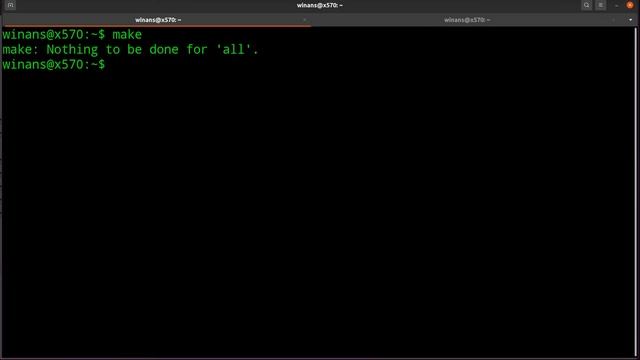Click the terminal's vertical scrollbar
Image resolution: width=640 pixels, height=360 pixels.
[637, 192]
